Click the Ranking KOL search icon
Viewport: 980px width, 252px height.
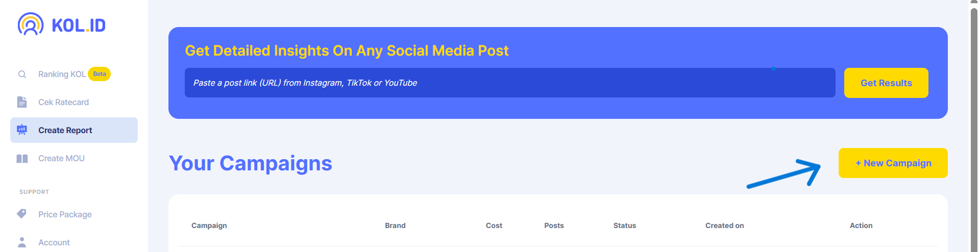22,74
